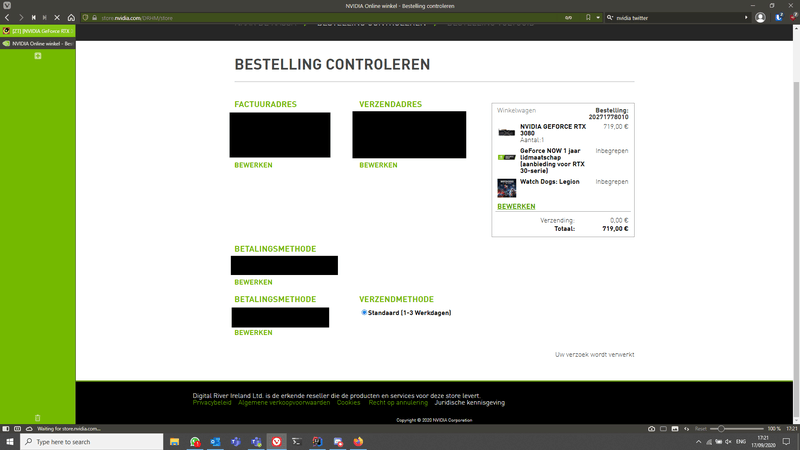Switch to NVIDIA Online winkel tab
This screenshot has height=450, width=800.
tap(38, 44)
